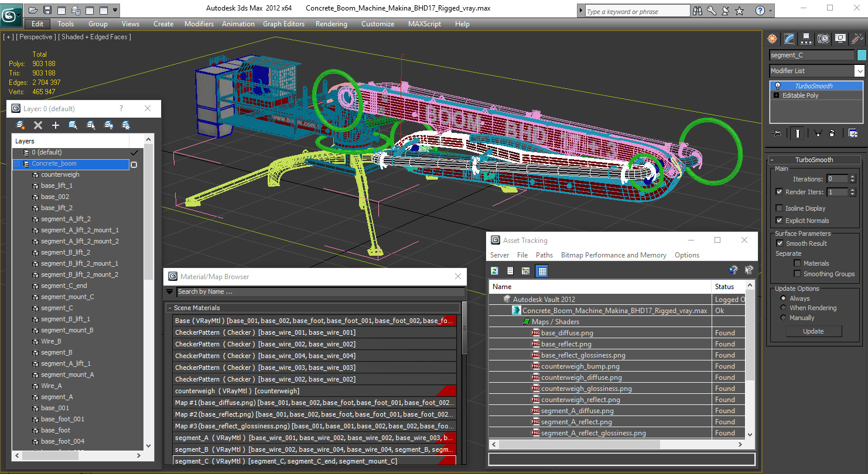This screenshot has width=868, height=474.
Task: Click Hide/Unhide All Layers icon
Action: [x=108, y=125]
